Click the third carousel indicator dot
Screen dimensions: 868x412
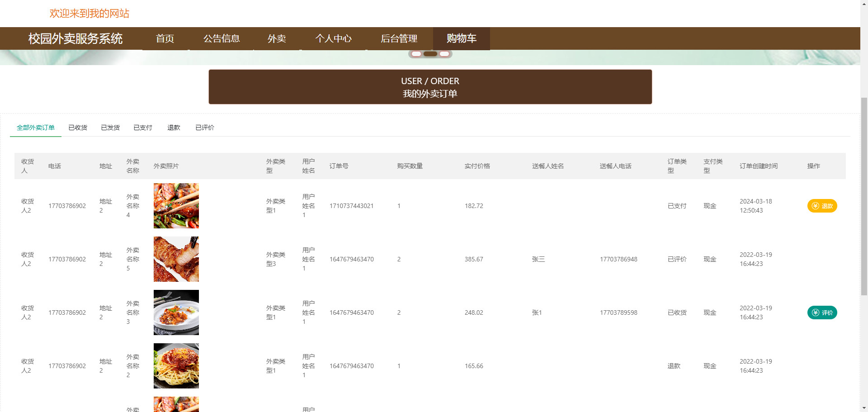click(444, 54)
